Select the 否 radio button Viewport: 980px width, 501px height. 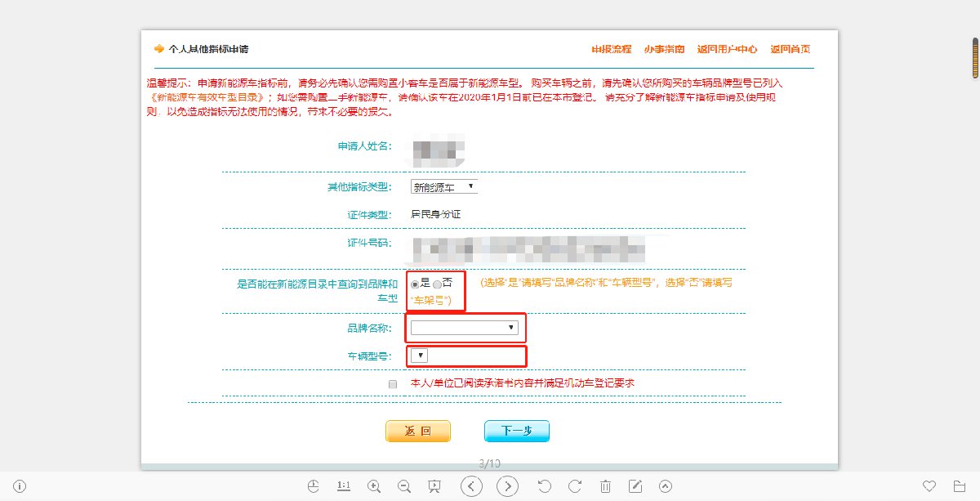point(438,284)
